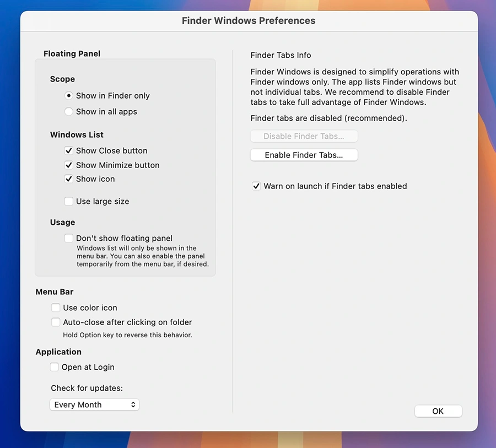Click the Finder Windows Preferences title bar
Viewport: 496px width, 448px height.
249,21
